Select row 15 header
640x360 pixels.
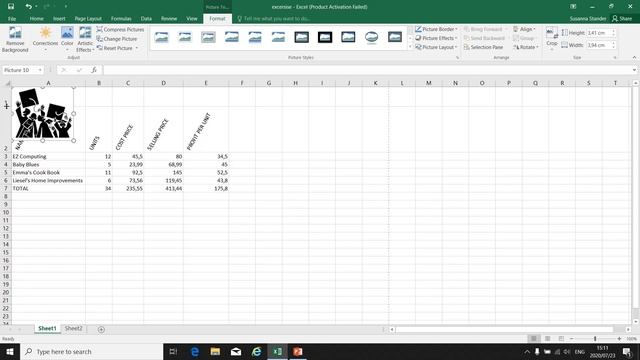(6, 252)
